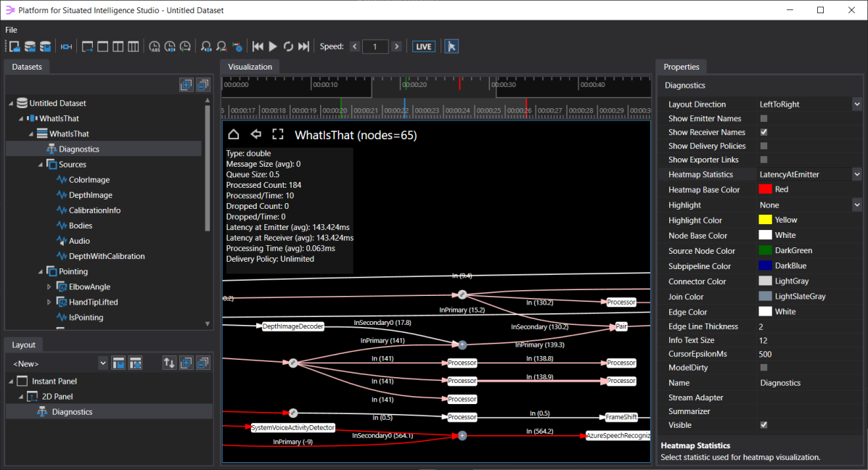Select the ColorImage stream in tree
The image size is (868, 470).
coord(89,180)
